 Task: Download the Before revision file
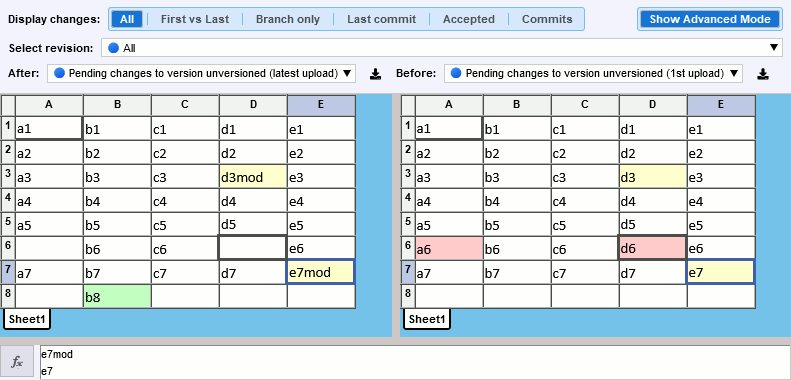point(763,74)
